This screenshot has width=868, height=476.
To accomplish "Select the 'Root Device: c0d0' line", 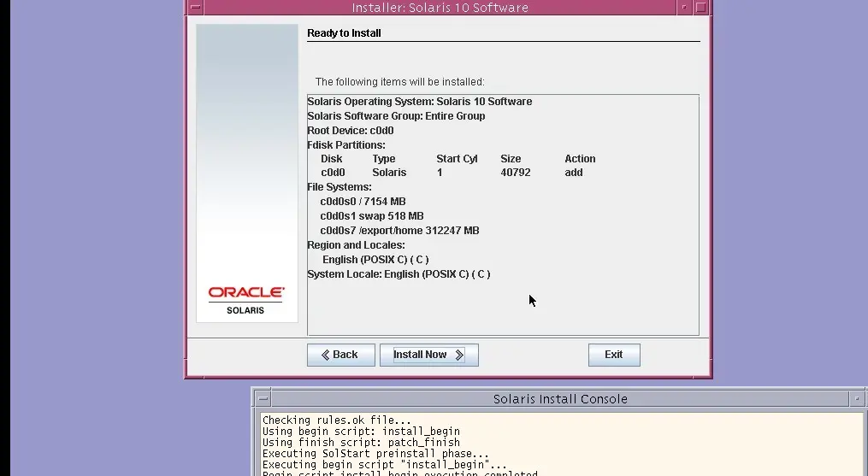I will coord(351,131).
